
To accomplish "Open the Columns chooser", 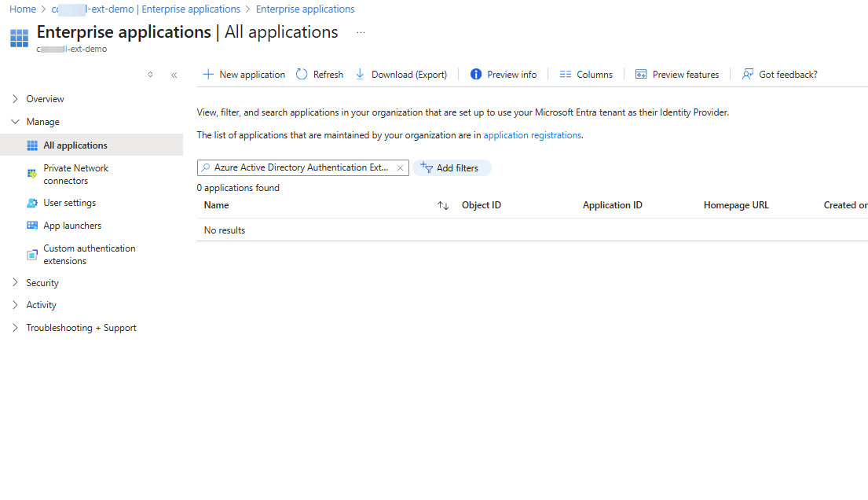I will tap(586, 74).
